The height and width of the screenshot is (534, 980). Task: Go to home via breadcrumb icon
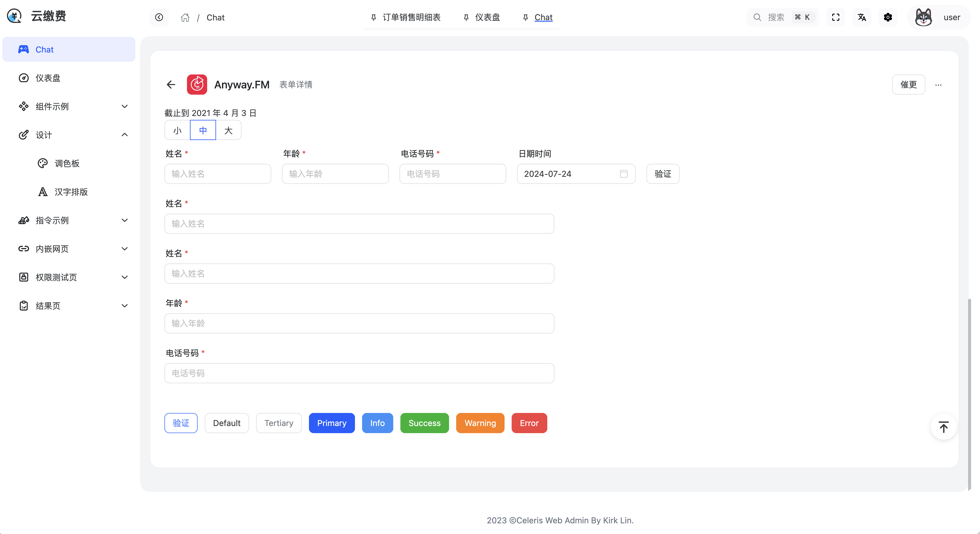tap(185, 18)
